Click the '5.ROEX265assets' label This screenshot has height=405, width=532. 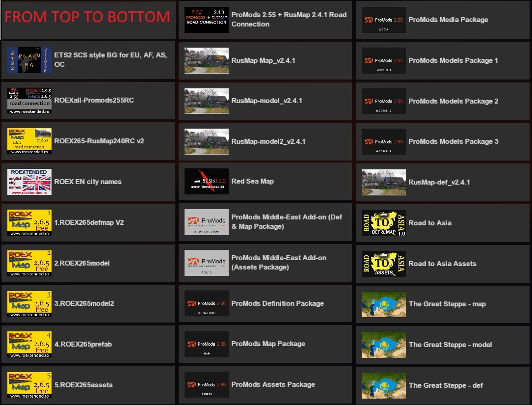tap(83, 385)
